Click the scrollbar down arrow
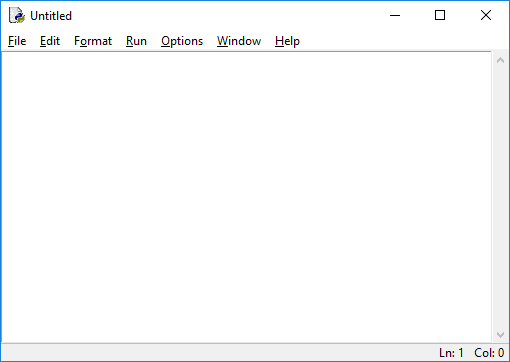 pos(500,335)
